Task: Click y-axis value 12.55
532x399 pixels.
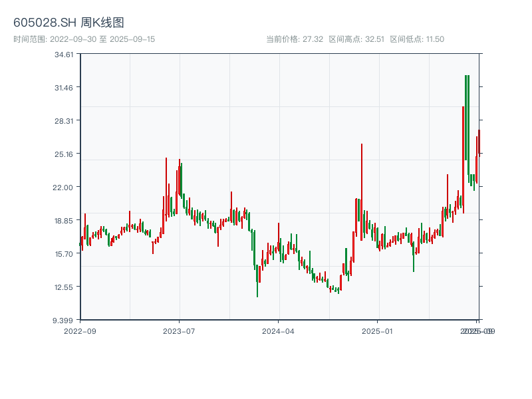Action: 64,287
